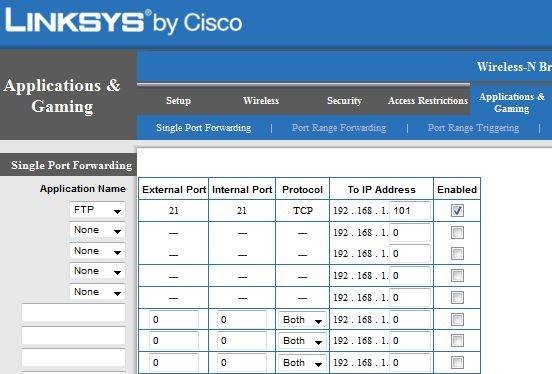Switch to the Security tab

[344, 101]
